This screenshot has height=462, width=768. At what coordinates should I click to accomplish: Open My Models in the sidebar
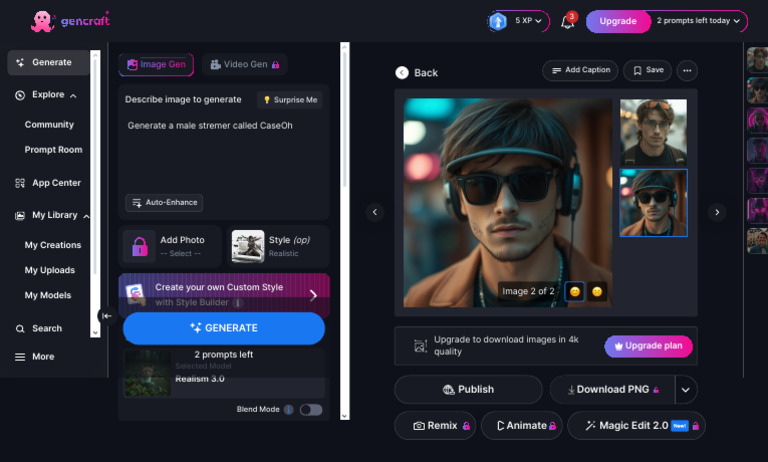pyautogui.click(x=48, y=295)
